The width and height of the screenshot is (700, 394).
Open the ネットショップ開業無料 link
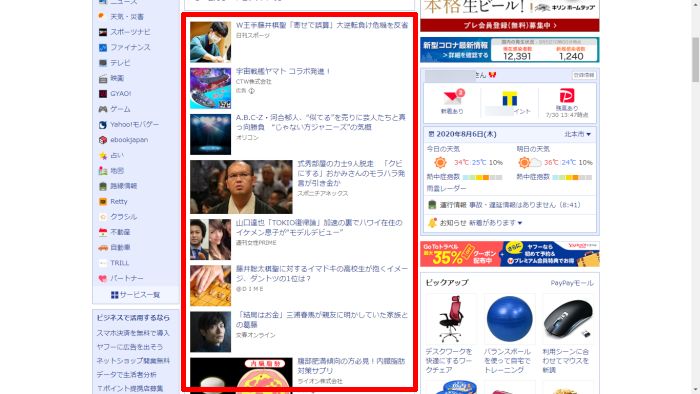click(133, 361)
